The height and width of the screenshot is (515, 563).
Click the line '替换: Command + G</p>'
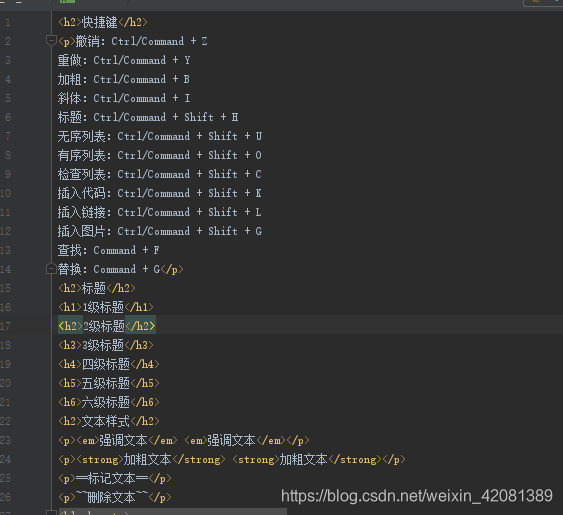[121, 269]
